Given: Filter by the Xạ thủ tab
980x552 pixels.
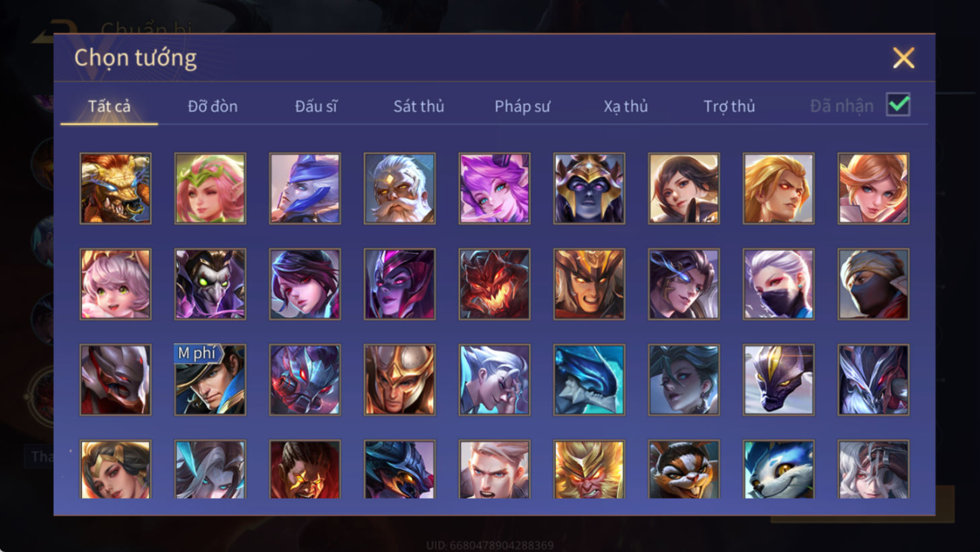Looking at the screenshot, I should click(x=626, y=106).
